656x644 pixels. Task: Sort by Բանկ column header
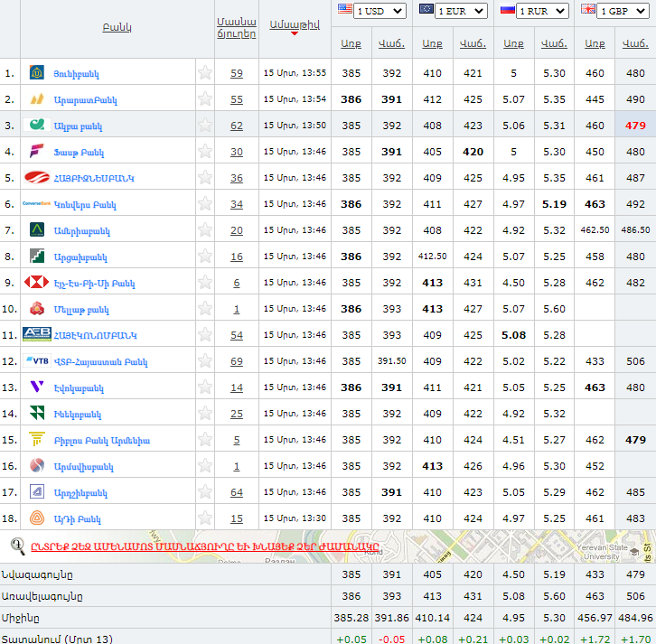117,27
